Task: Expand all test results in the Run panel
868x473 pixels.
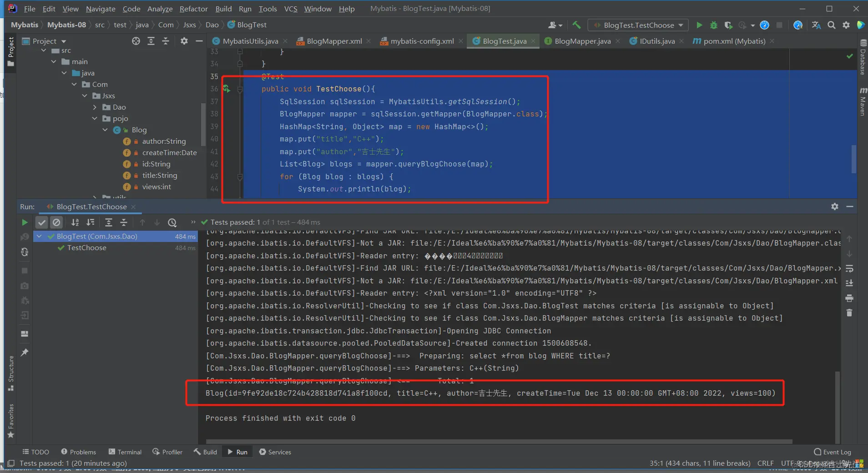Action: click(x=108, y=222)
